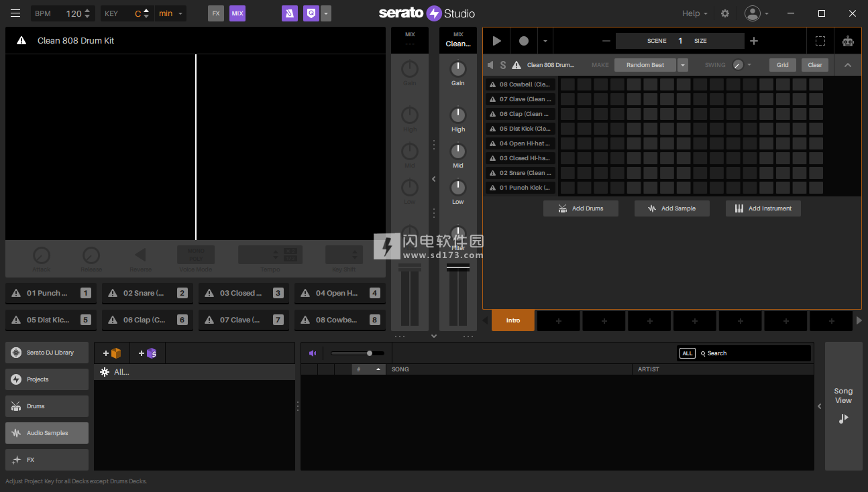Click the robot automation icon
This screenshot has width=868, height=492.
tap(848, 41)
